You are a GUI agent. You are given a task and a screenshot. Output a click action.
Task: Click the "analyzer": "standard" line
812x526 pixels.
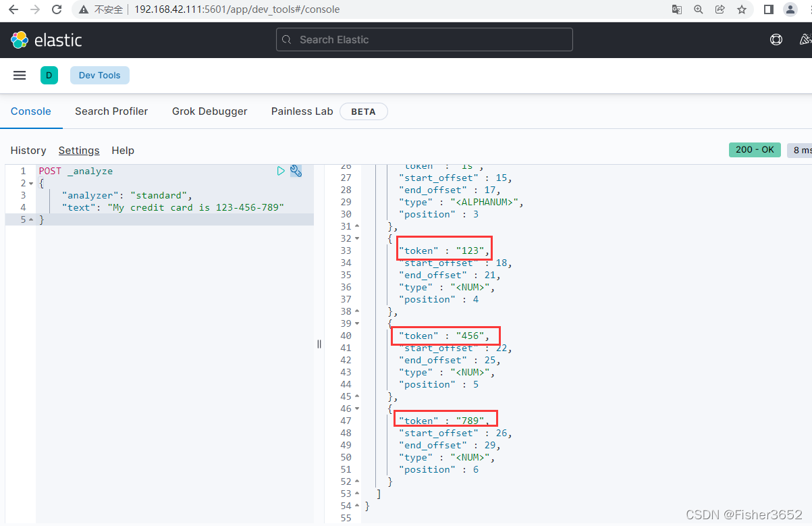pyautogui.click(x=127, y=195)
